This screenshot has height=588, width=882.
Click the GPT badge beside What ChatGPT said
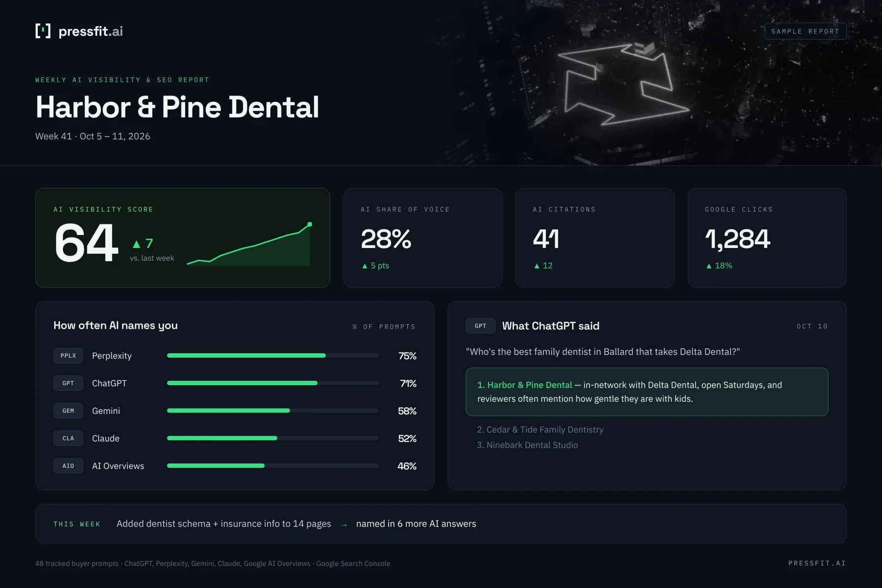[480, 326]
